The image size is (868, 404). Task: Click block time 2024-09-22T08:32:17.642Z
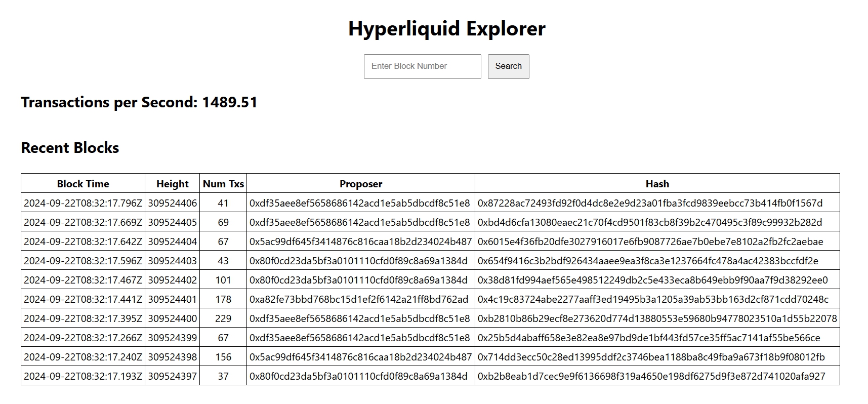coord(83,241)
